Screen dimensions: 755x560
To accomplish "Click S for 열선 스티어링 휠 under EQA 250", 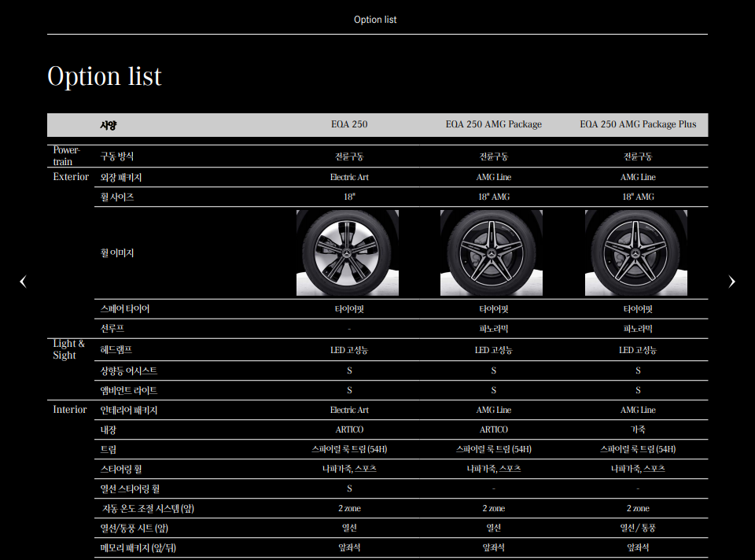I will point(349,488).
